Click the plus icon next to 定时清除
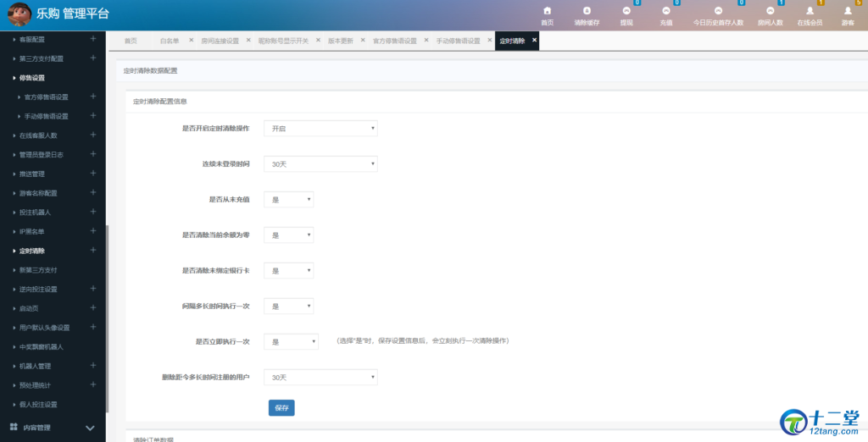 (93, 250)
